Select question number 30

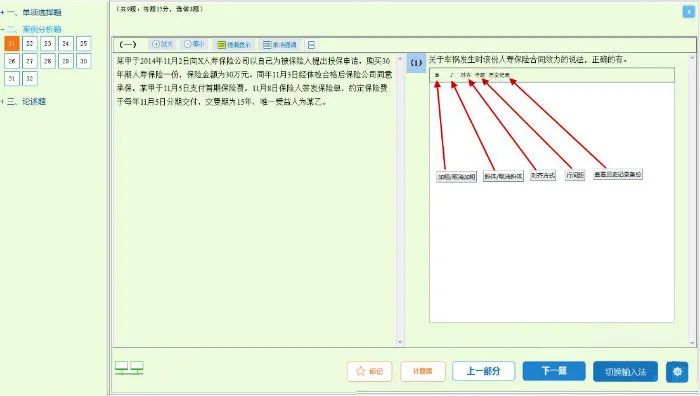[83, 61]
